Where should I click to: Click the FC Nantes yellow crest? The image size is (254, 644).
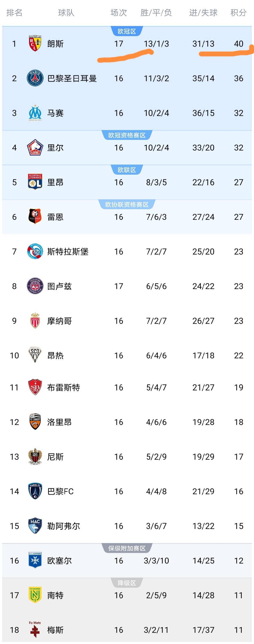click(35, 595)
